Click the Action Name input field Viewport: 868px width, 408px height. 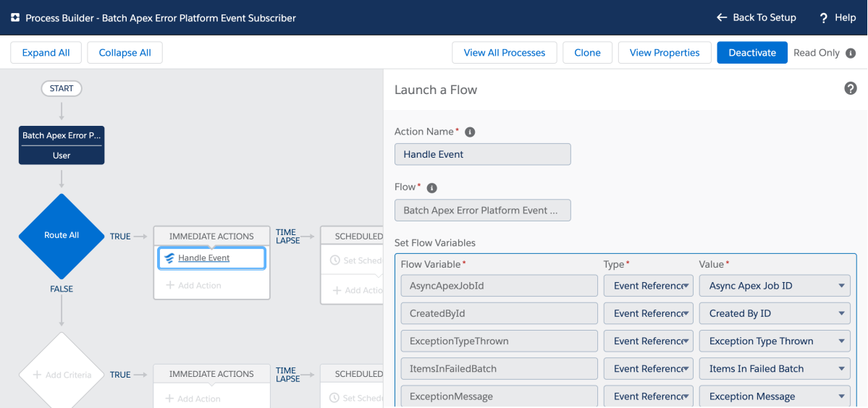tap(482, 154)
